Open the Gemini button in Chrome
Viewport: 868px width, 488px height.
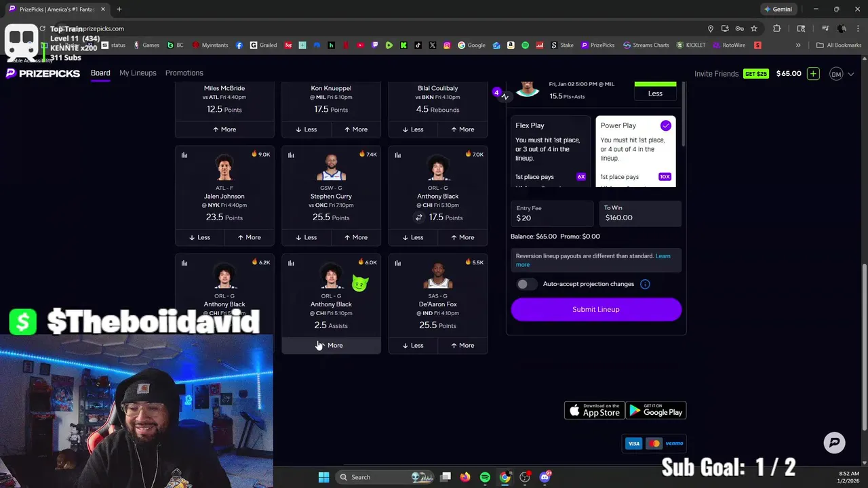point(777,9)
